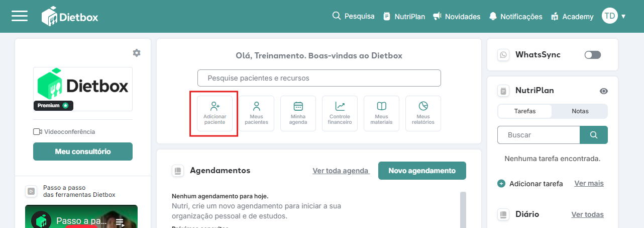Click the NutriPlan panel icon
The image size is (644, 228).
click(x=503, y=91)
